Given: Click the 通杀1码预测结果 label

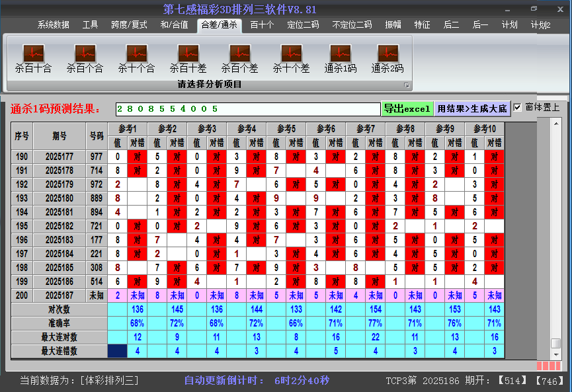Looking at the screenshot, I should pos(56,108).
